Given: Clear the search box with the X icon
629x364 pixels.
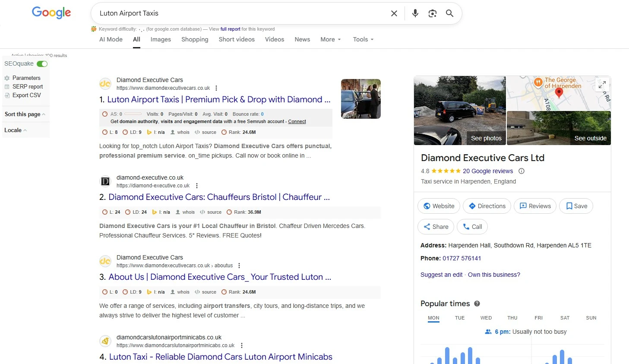Looking at the screenshot, I should click(394, 13).
